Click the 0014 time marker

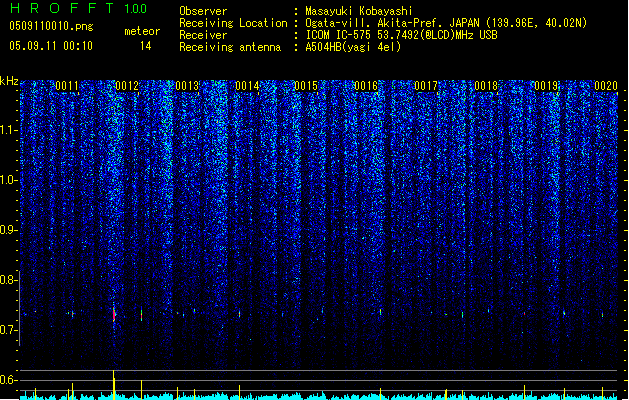click(247, 86)
